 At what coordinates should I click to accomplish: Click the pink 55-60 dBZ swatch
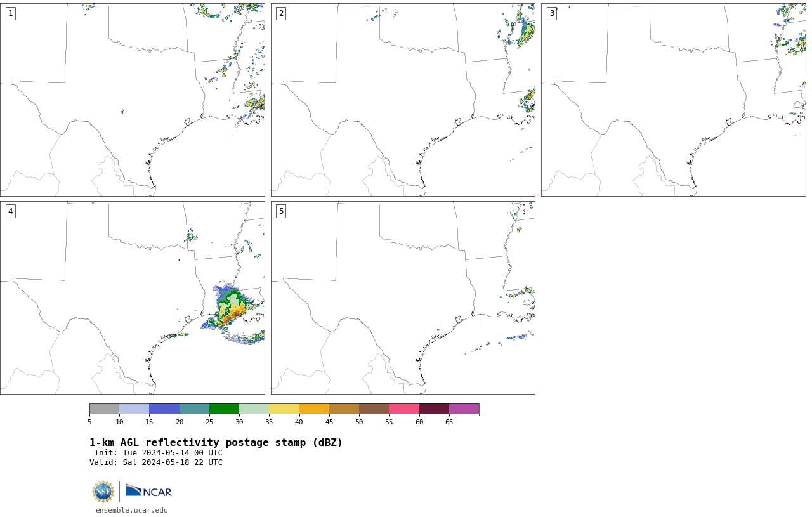[404, 409]
